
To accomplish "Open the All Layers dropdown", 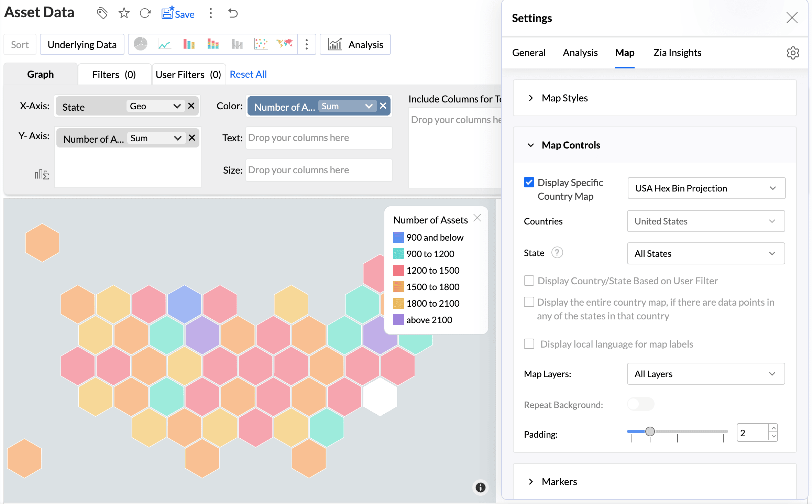I will tap(706, 374).
